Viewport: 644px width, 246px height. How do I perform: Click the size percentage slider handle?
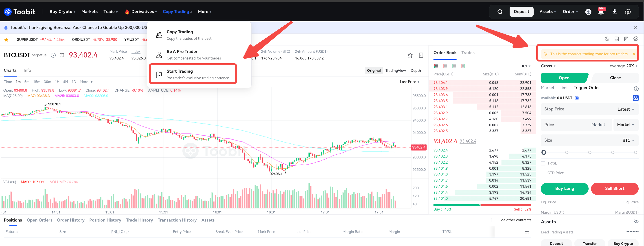click(544, 152)
